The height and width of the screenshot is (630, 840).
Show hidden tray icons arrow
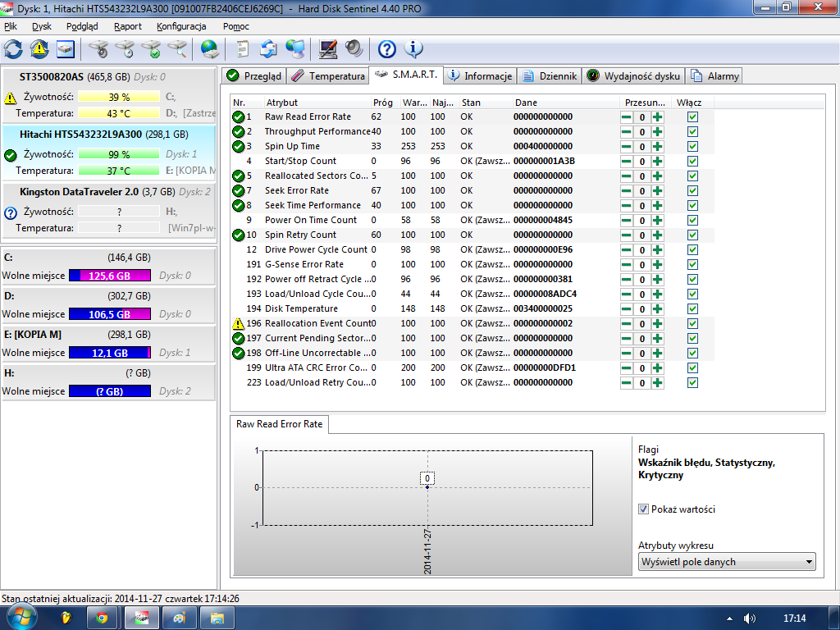tap(729, 619)
